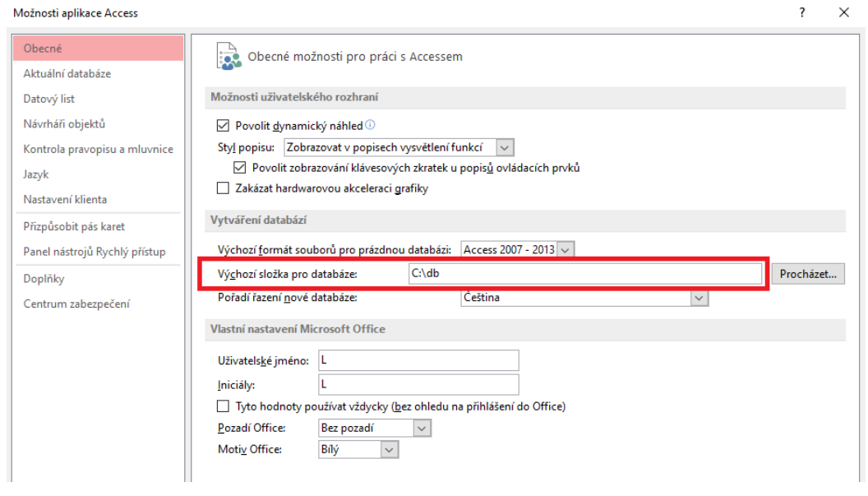Click the question mark help button

(802, 12)
